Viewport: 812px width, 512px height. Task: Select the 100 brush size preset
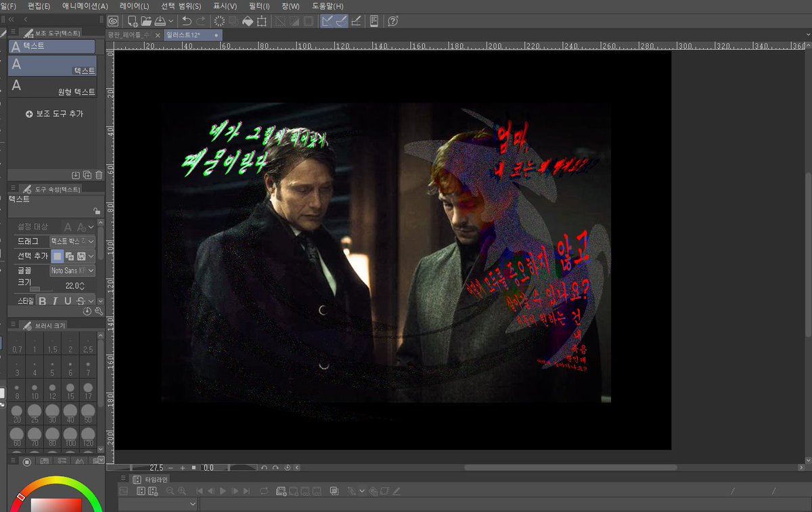click(70, 436)
